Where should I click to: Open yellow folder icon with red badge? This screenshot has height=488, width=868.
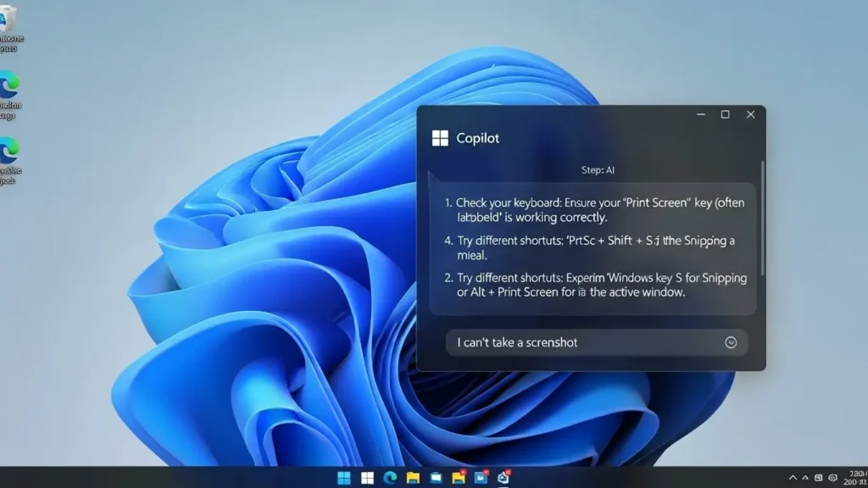[x=459, y=478]
